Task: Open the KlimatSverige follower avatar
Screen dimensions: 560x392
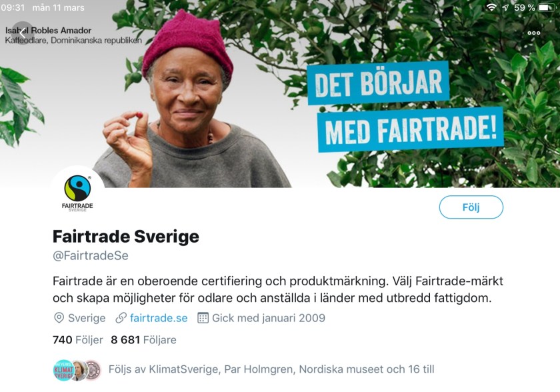Action: [63, 370]
